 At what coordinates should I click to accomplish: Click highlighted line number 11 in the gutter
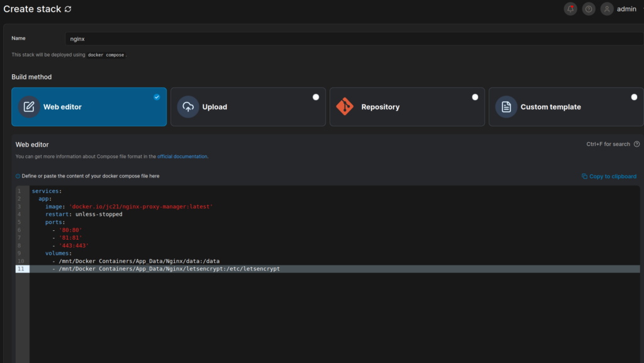[21, 269]
